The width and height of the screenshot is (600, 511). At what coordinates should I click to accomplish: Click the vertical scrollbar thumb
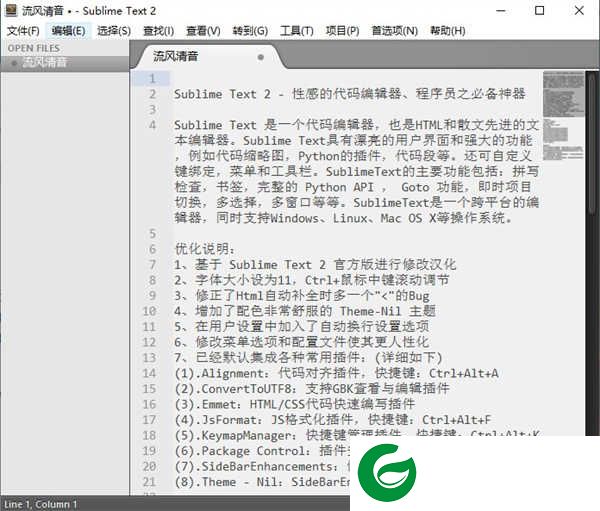[x=592, y=144]
